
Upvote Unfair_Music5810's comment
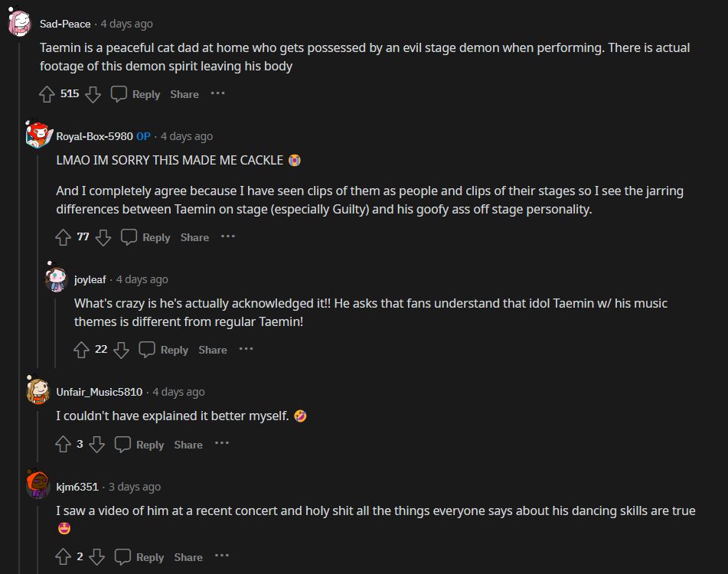(64, 445)
